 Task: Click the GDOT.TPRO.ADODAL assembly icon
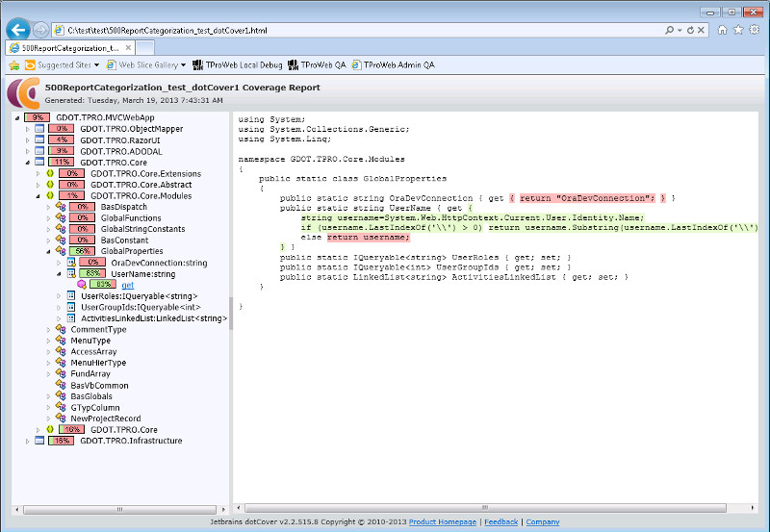click(39, 151)
